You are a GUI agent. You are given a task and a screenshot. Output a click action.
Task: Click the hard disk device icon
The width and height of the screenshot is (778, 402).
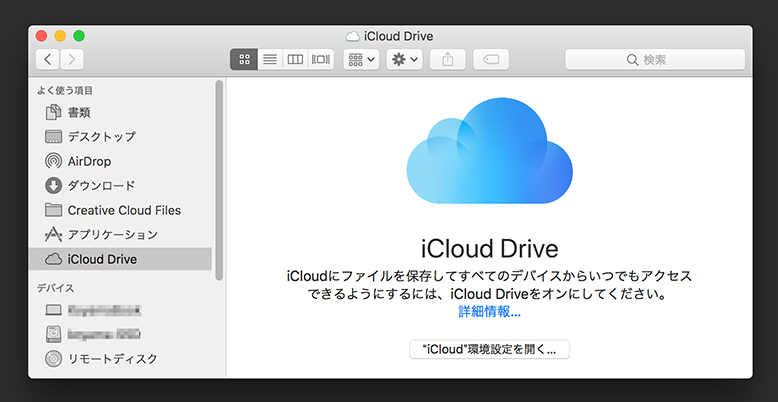(53, 334)
